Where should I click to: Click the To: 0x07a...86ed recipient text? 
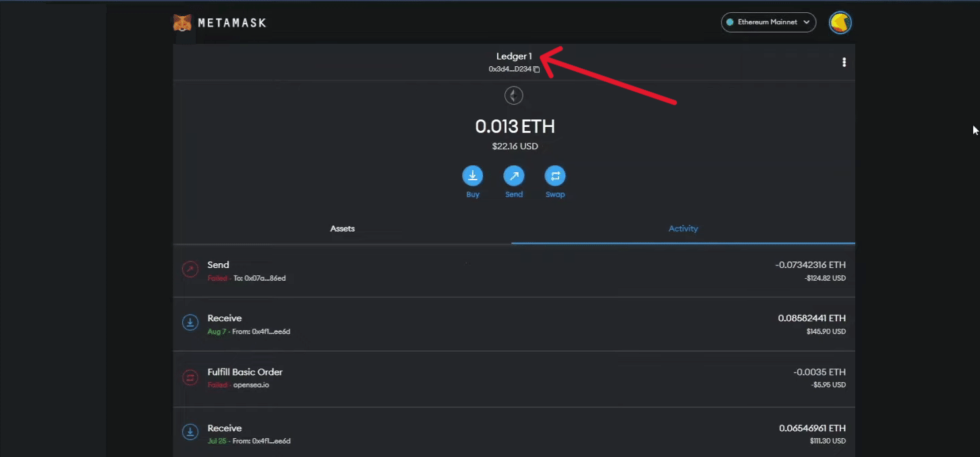coord(260,278)
